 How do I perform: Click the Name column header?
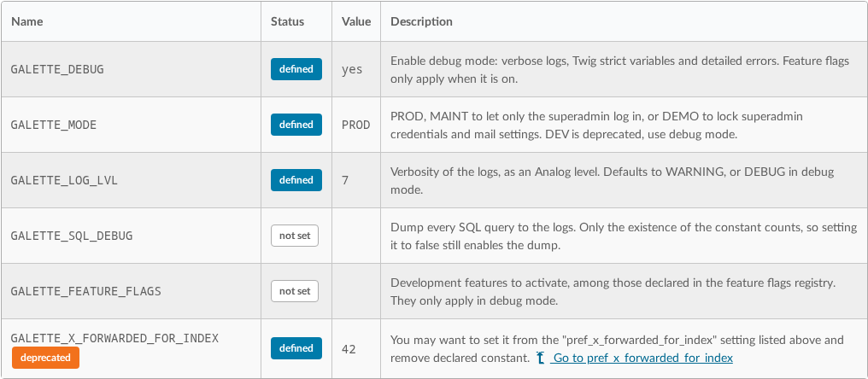tap(27, 21)
